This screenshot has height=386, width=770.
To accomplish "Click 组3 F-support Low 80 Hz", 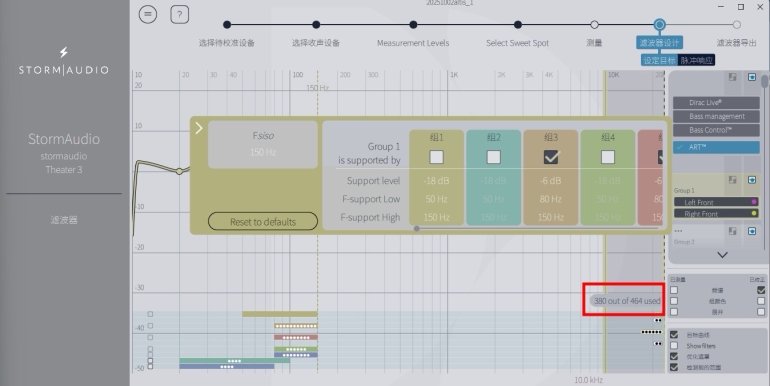I will click(x=551, y=199).
